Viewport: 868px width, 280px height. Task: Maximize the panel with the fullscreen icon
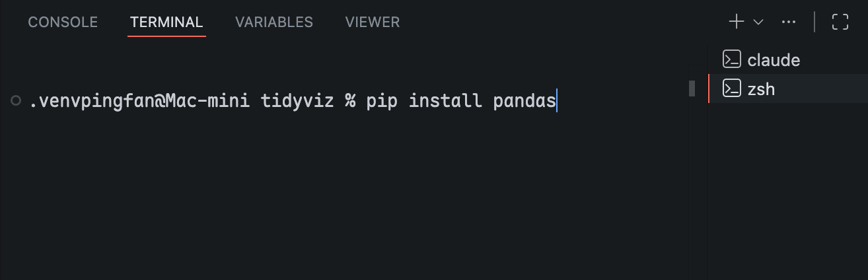(840, 22)
